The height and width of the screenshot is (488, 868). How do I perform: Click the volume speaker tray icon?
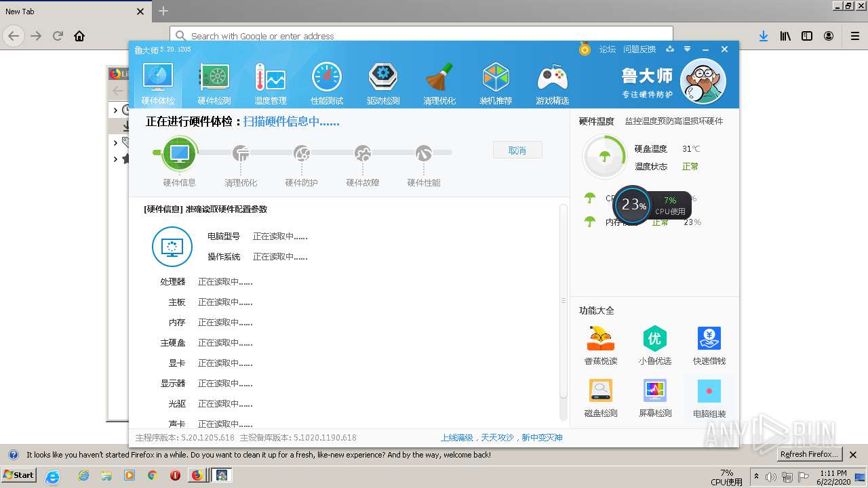(771, 476)
